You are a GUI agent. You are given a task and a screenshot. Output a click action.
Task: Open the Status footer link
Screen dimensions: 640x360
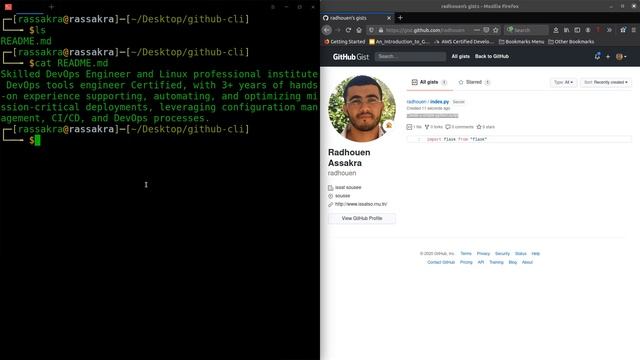tap(520, 254)
